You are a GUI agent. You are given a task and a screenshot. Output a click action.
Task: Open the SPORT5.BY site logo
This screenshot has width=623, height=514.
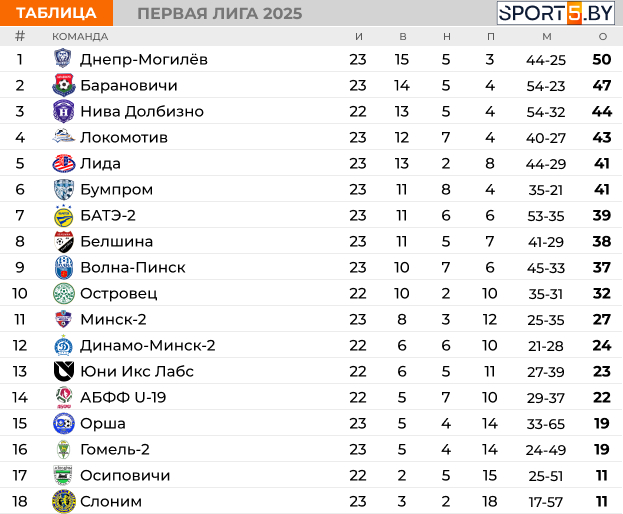[x=555, y=13]
